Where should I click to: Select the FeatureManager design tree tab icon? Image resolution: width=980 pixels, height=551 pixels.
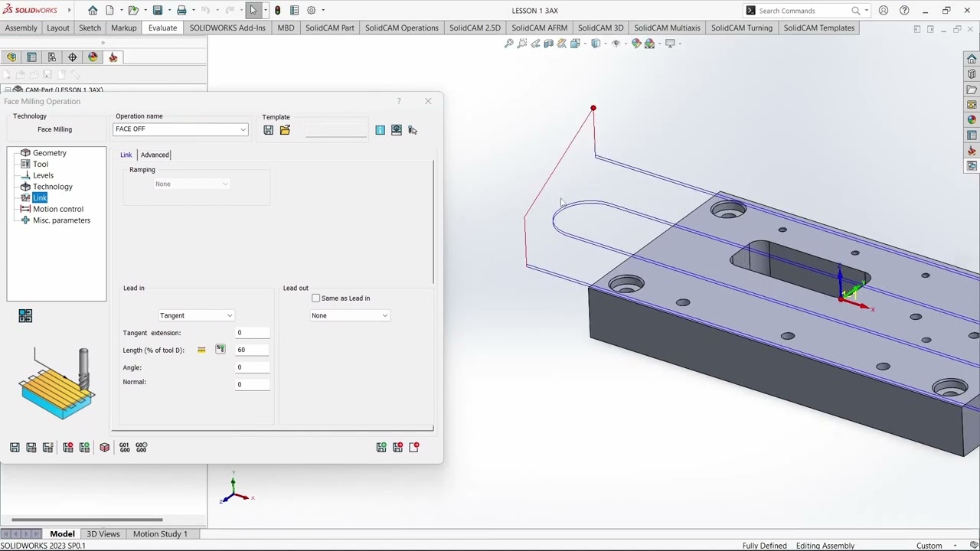[11, 57]
